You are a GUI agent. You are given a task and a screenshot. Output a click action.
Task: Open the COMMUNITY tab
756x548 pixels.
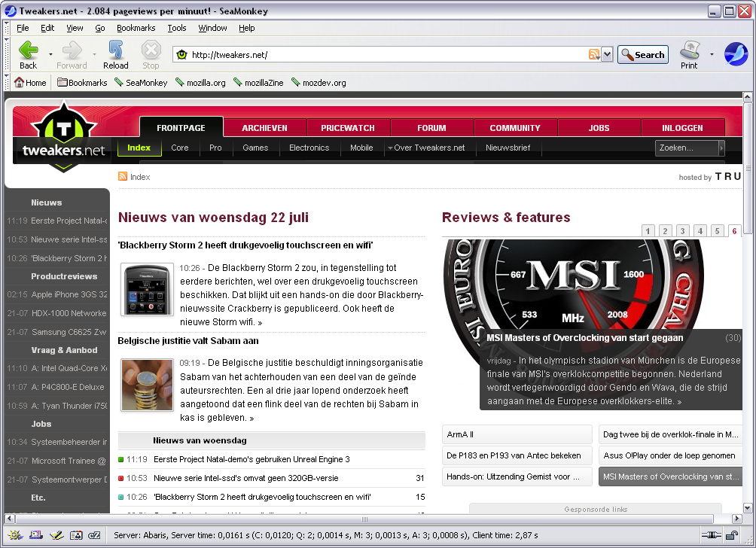coord(515,128)
